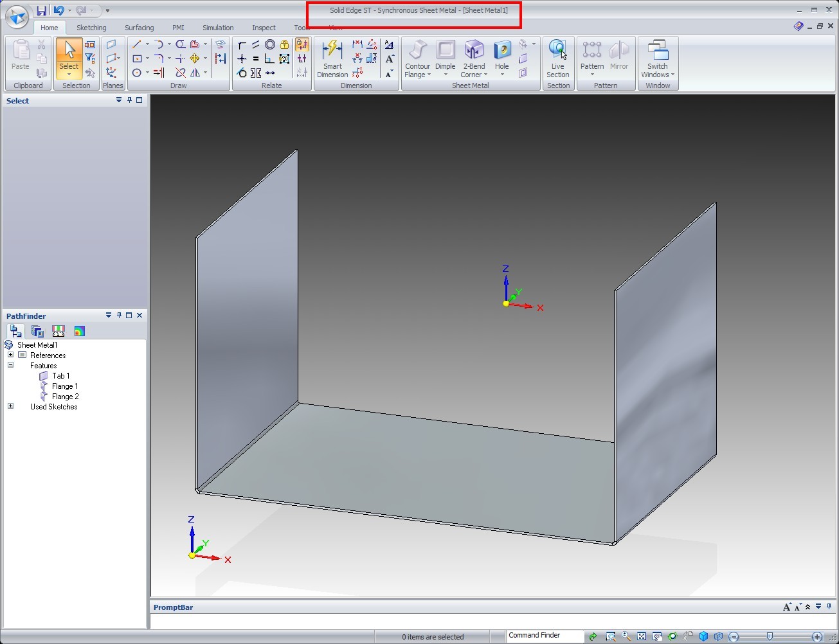Select Sheet Metal1 root node
The width and height of the screenshot is (839, 644).
[x=37, y=345]
